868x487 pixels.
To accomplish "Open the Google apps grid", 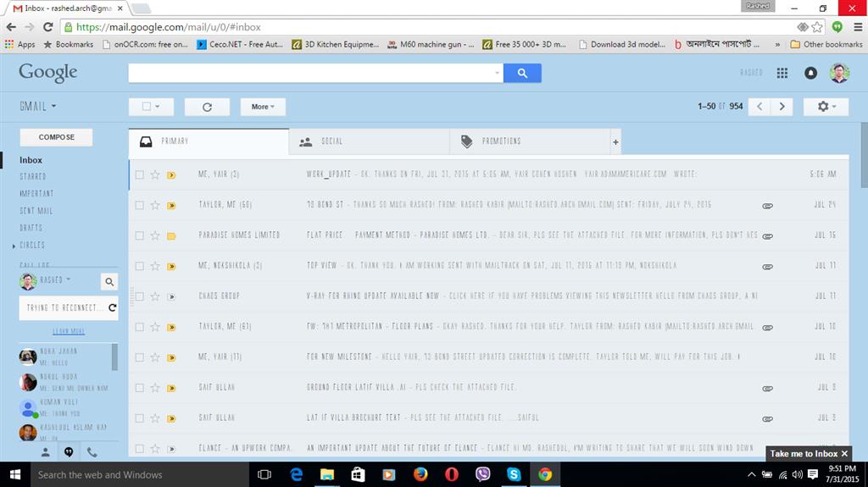I will (782, 73).
